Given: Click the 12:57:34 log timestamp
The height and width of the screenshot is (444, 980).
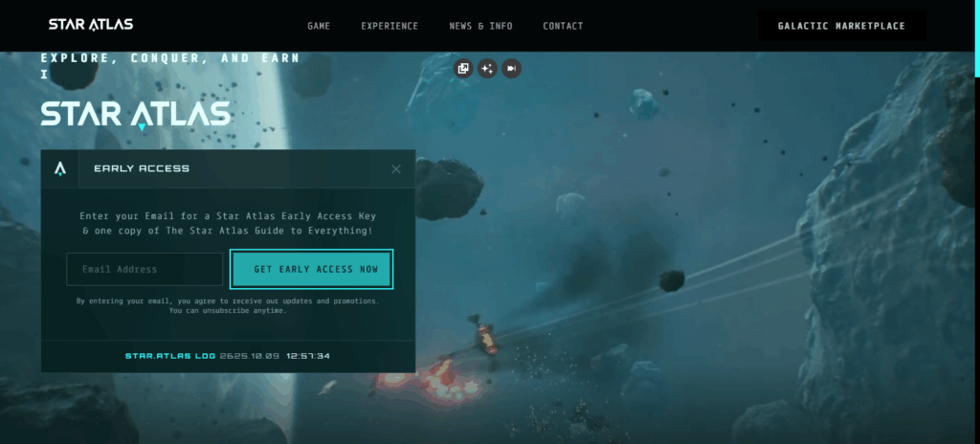Looking at the screenshot, I should (x=308, y=356).
